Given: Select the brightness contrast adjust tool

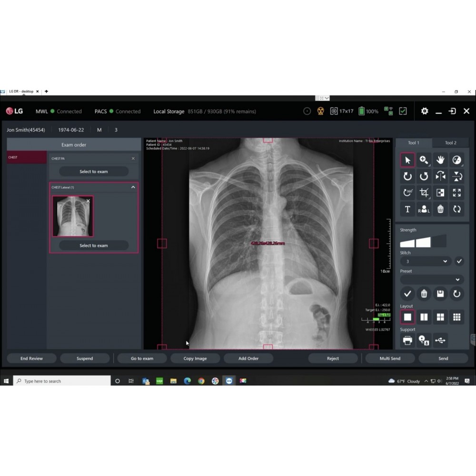Looking at the screenshot, I should click(456, 160).
